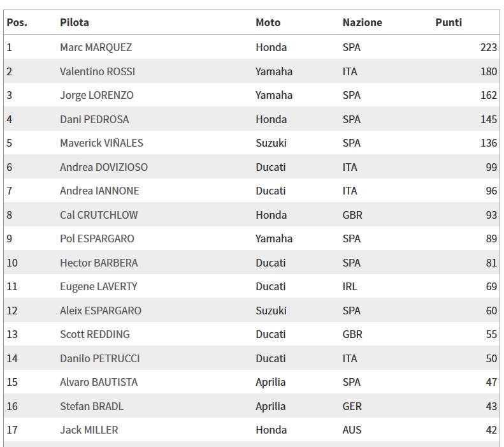Click on Dani PEDROSA

pyautogui.click(x=94, y=119)
